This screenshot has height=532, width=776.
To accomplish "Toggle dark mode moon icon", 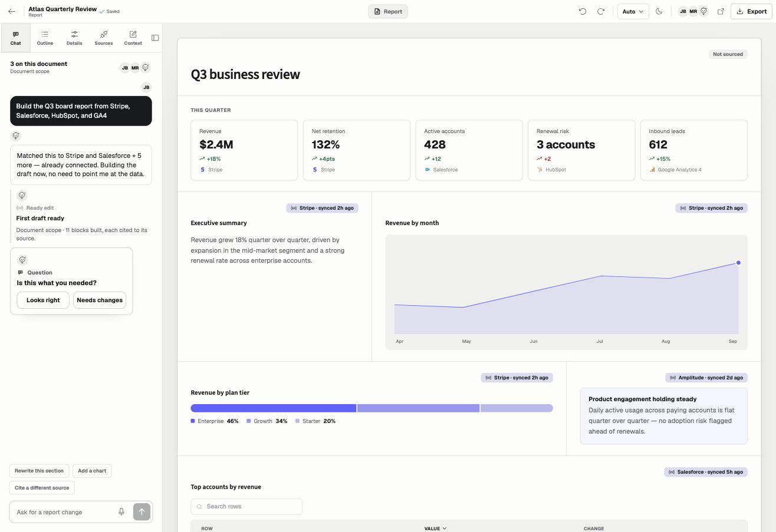I will (659, 11).
